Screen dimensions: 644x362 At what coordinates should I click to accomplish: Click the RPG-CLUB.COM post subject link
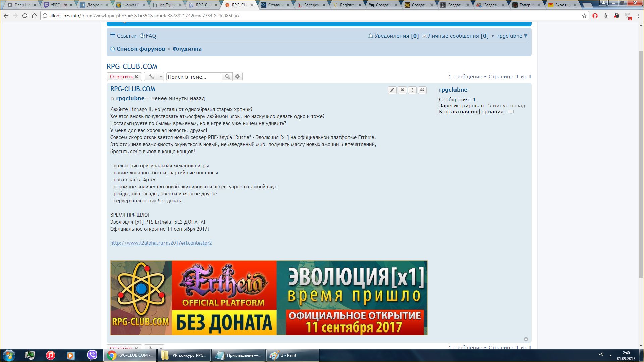[x=133, y=89]
